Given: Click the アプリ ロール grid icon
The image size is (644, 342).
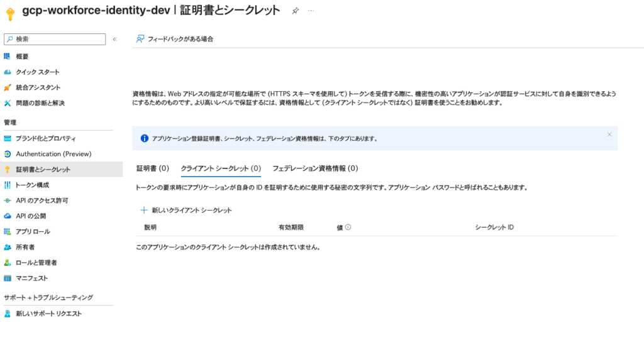Looking at the screenshot, I should point(8,231).
